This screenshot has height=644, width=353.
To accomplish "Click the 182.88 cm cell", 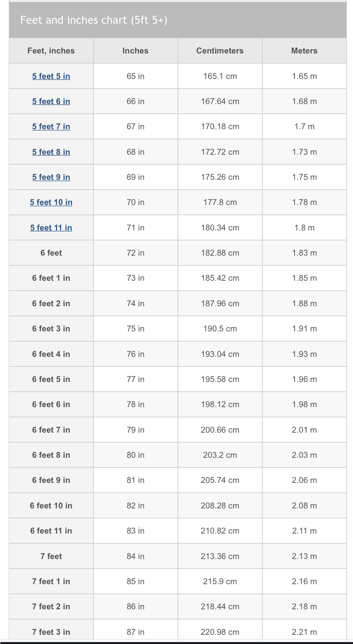I will click(x=220, y=253).
